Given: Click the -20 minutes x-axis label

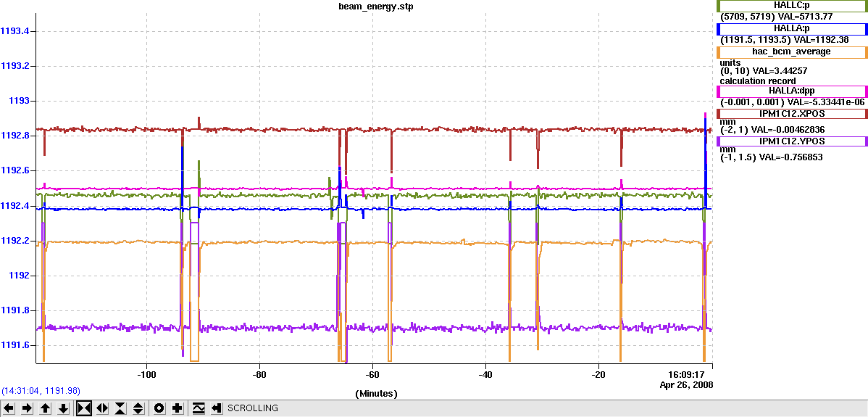Looking at the screenshot, I should 598,374.
